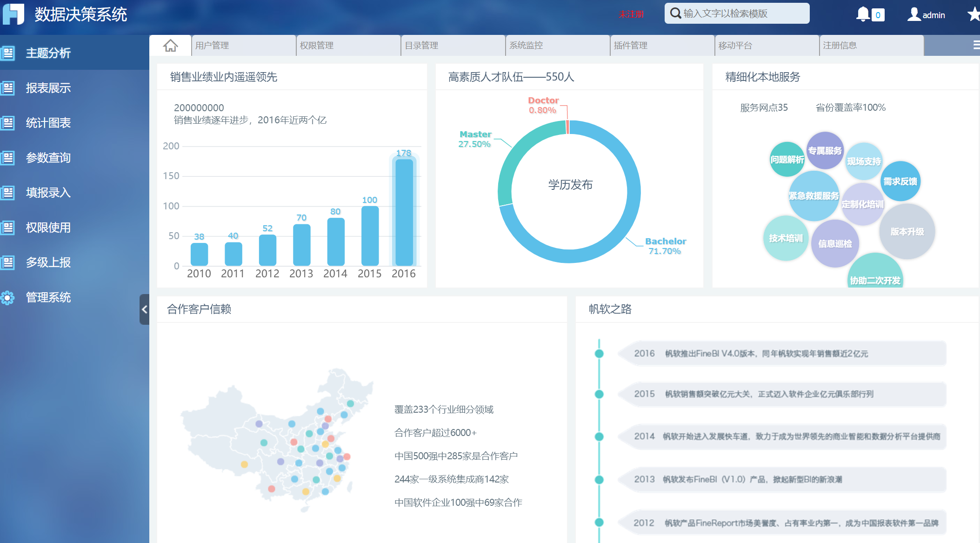Click the icon beside 报表展示
The image size is (980, 543).
[x=8, y=88]
